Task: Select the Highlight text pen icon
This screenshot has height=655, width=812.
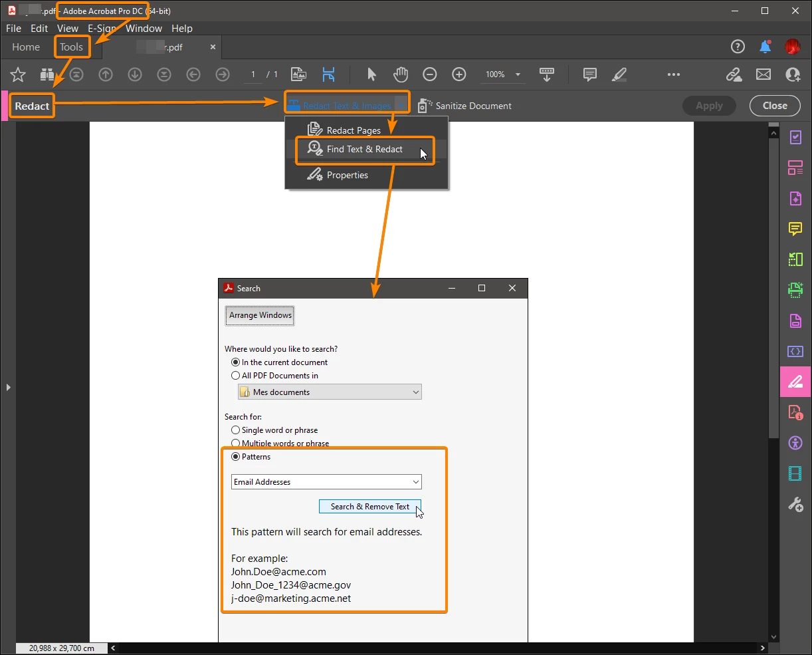Action: [x=619, y=74]
